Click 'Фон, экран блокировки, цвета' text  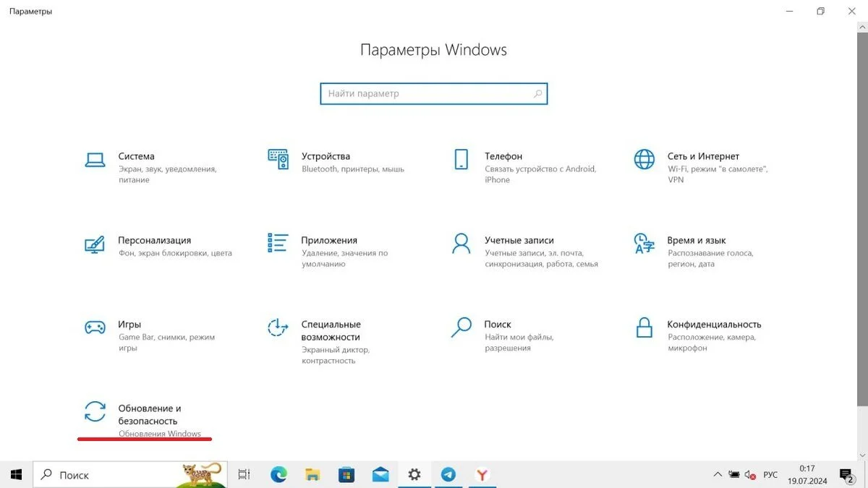coord(175,253)
